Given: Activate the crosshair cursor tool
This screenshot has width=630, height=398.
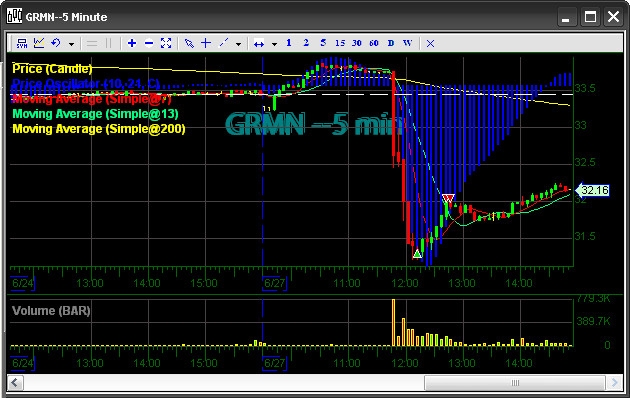Looking at the screenshot, I should [206, 43].
